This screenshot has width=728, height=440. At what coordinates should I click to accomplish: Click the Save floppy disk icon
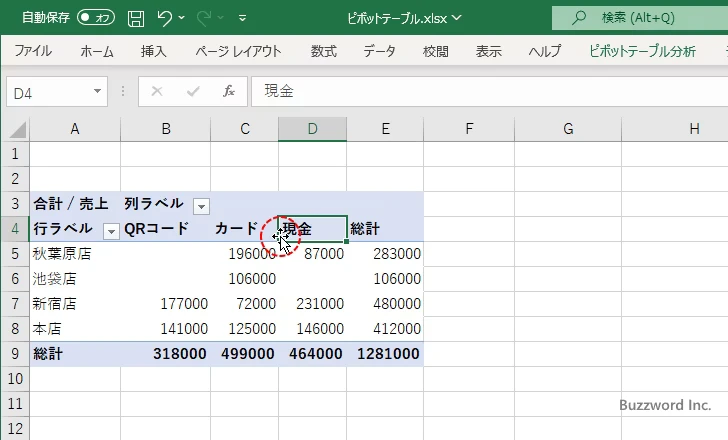point(136,18)
